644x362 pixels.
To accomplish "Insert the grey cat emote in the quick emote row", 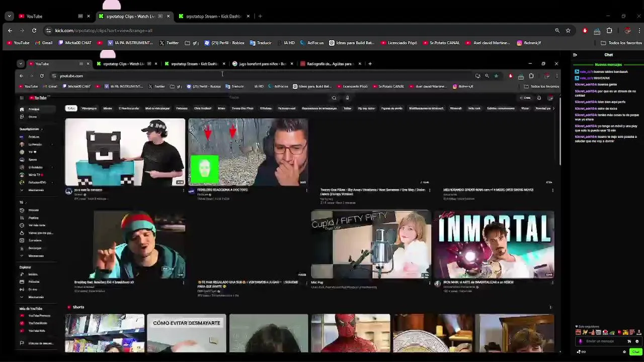I will click(599, 332).
